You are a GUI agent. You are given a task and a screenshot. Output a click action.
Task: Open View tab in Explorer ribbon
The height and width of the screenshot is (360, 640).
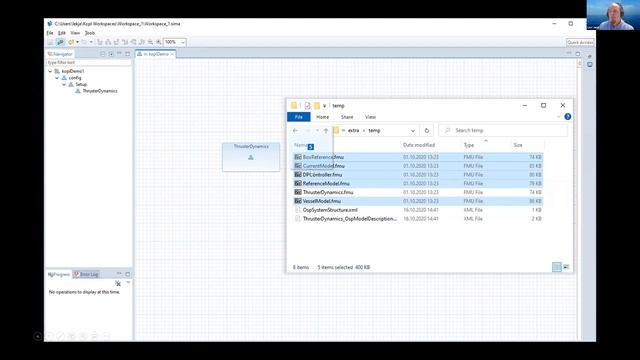[370, 117]
